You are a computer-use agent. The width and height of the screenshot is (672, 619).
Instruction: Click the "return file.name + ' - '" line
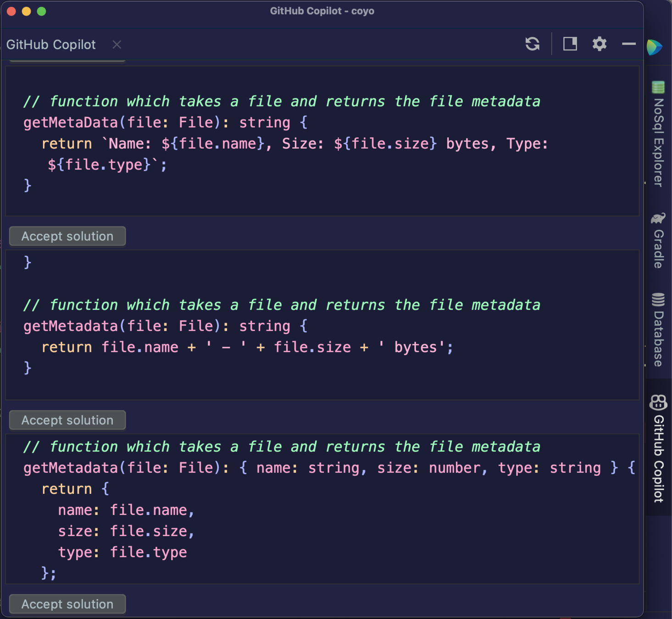click(247, 347)
